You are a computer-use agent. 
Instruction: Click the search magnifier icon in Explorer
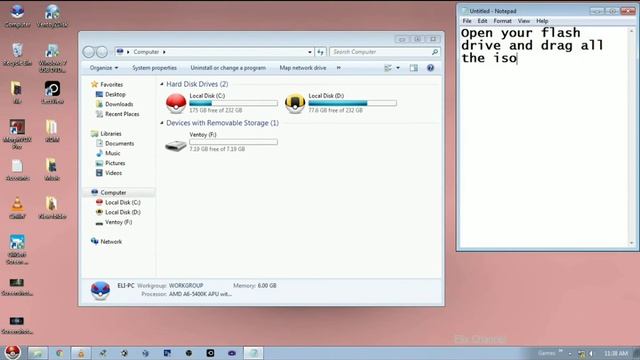[435, 52]
